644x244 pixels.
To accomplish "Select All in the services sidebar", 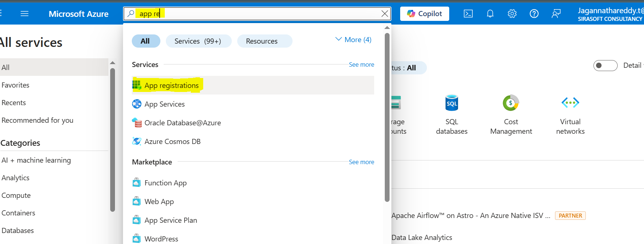I will pyautogui.click(x=54, y=67).
